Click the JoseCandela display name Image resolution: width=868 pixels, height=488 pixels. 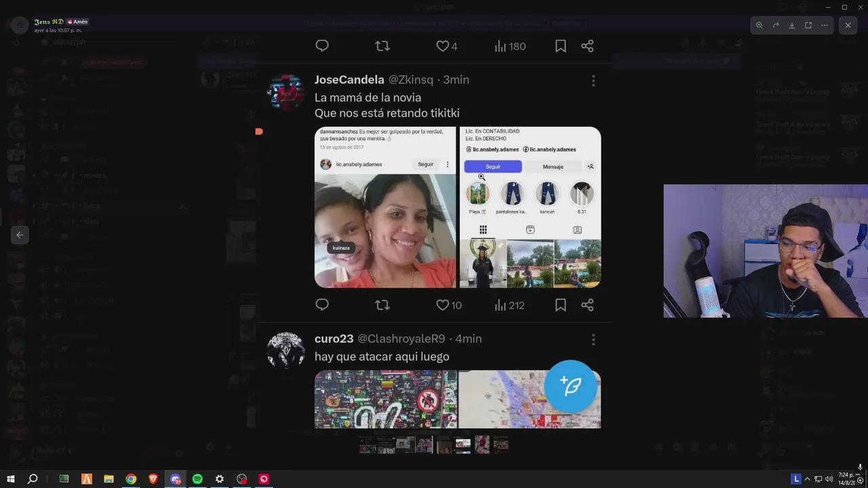(349, 80)
